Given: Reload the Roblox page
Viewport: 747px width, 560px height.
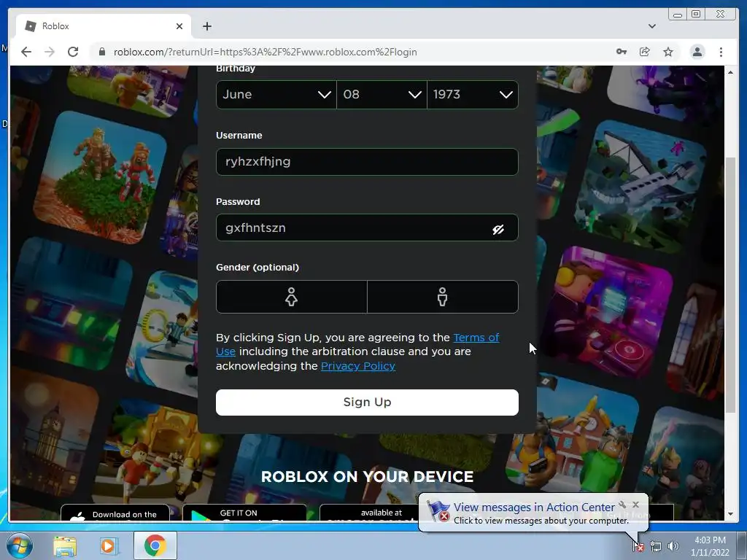Looking at the screenshot, I should pyautogui.click(x=73, y=52).
